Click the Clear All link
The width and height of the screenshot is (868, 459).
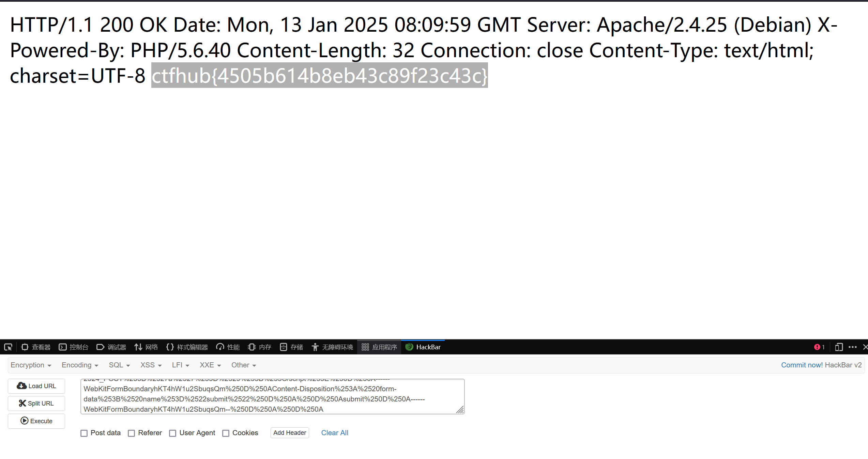click(334, 433)
